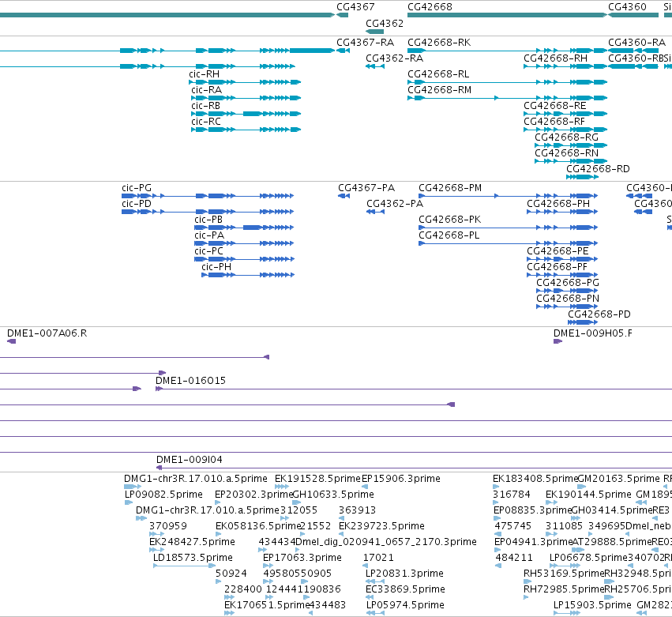
Task: Click protein label CG42668-PN
Action: (568, 299)
